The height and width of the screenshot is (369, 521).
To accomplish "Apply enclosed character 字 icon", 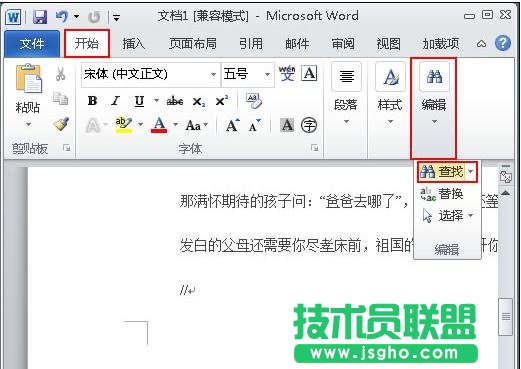I will coord(309,126).
